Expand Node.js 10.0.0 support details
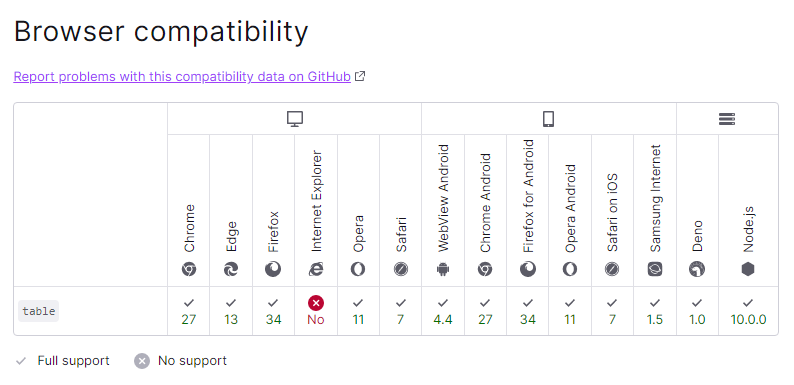Screen dimensions: 794x385 748,311
